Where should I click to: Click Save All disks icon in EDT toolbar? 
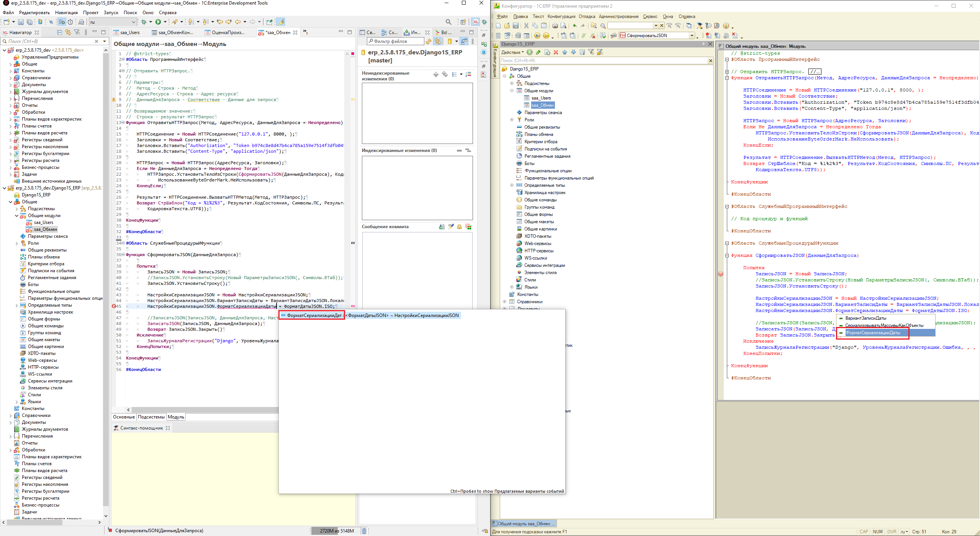click(x=29, y=22)
